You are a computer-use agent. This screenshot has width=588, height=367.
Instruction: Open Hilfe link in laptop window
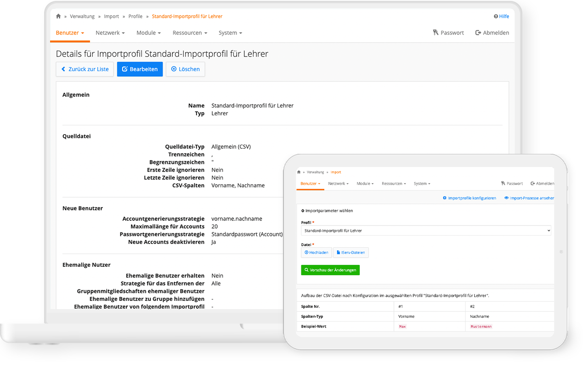pyautogui.click(x=502, y=16)
